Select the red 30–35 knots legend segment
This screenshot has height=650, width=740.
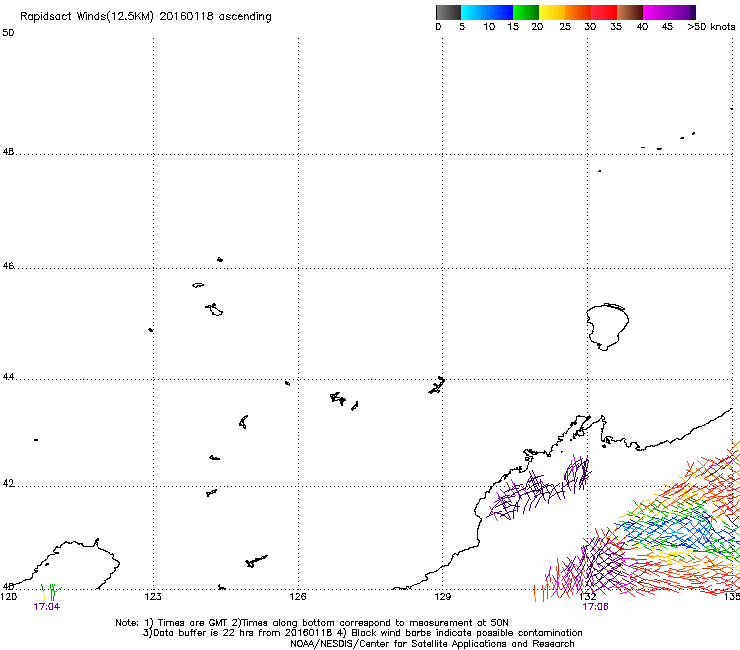(x=604, y=12)
